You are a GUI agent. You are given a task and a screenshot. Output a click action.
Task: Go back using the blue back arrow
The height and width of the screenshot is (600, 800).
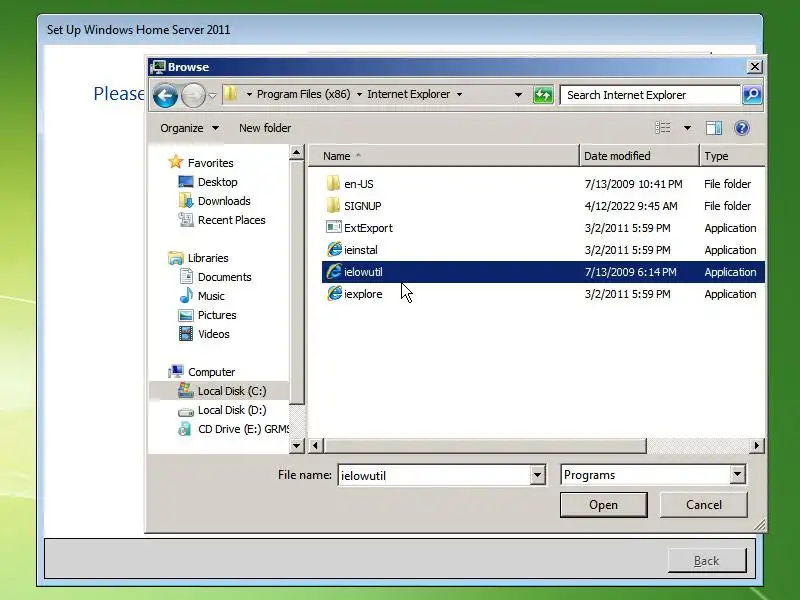165,95
